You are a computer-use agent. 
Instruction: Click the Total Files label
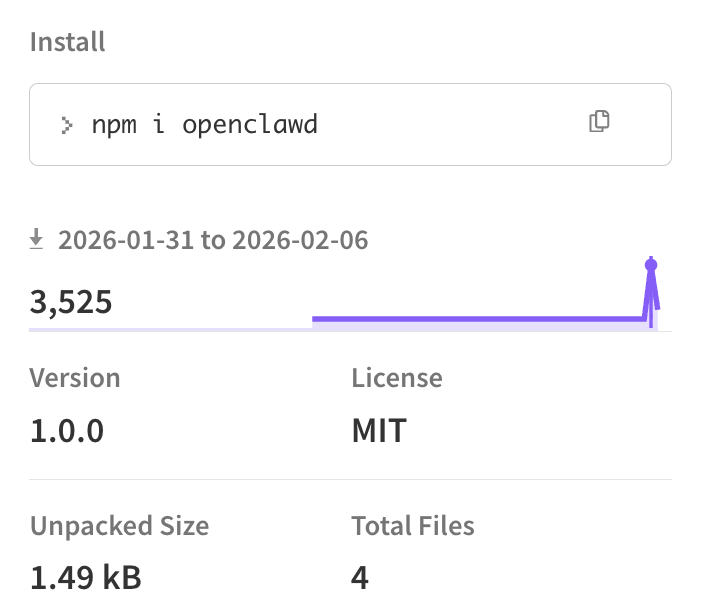413,525
